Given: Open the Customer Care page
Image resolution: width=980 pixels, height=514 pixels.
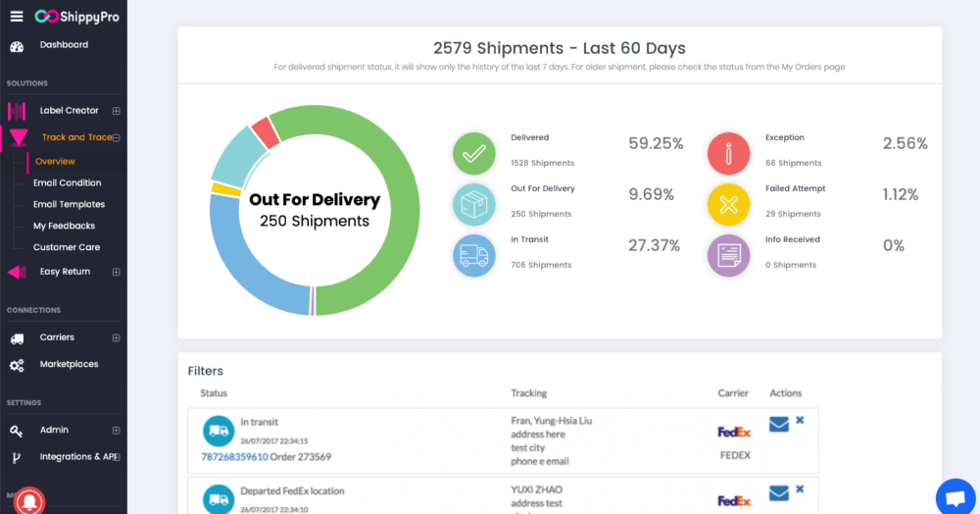Looking at the screenshot, I should 67,247.
